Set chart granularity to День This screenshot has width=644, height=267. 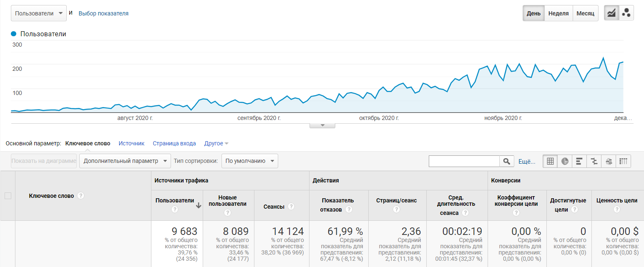pyautogui.click(x=533, y=13)
